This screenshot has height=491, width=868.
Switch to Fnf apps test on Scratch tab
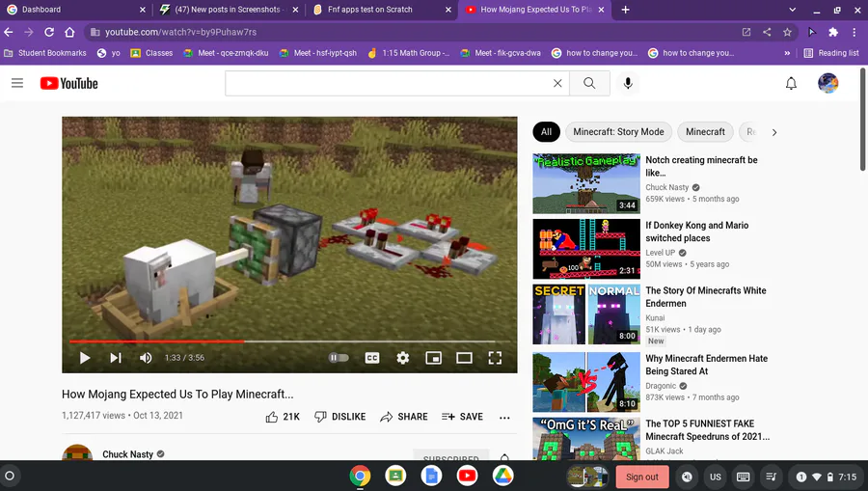pyautogui.click(x=380, y=10)
